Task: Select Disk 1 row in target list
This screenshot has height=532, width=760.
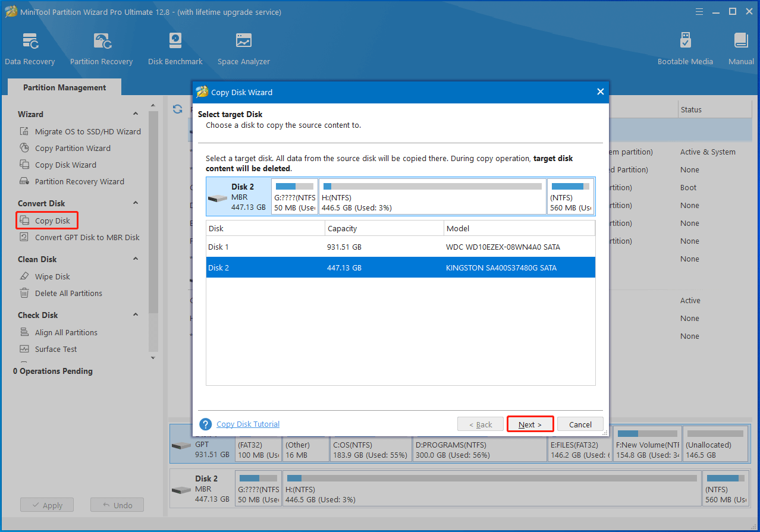Action: (x=400, y=247)
